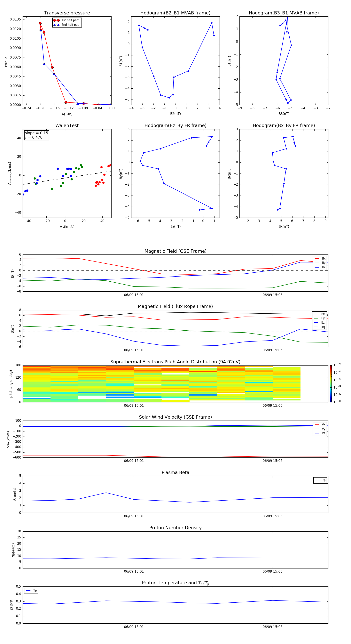Viewport: 351px width, 644px height.
Task: Click the 'Vy' legend entry
Action: pos(320,429)
